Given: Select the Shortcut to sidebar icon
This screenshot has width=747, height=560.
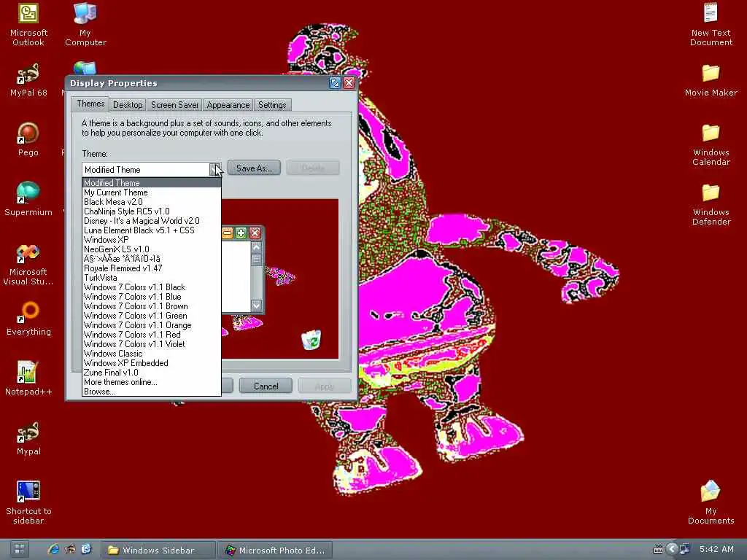Looking at the screenshot, I should tap(28, 503).
